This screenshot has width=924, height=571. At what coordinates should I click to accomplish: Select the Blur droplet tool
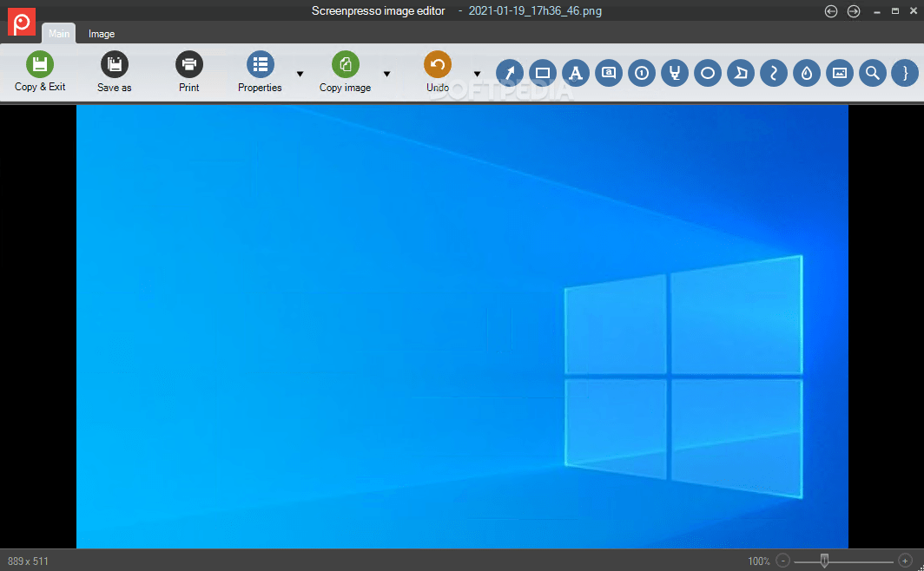[807, 74]
